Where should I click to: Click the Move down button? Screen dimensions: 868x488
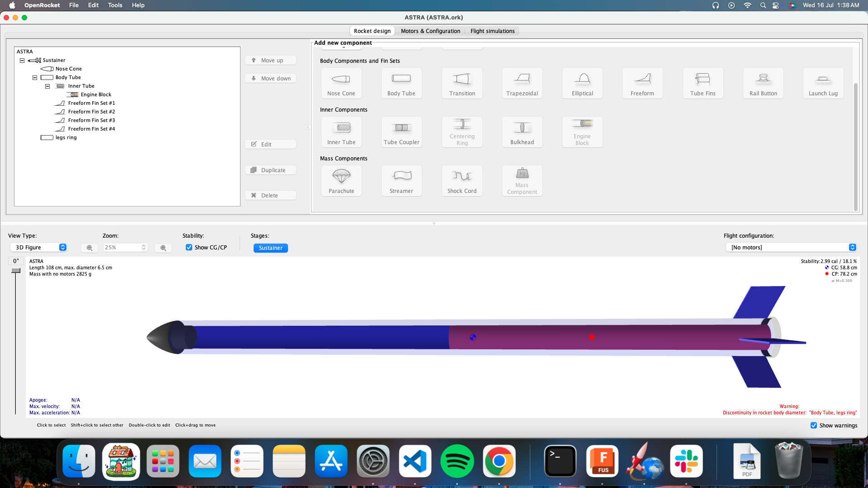270,79
